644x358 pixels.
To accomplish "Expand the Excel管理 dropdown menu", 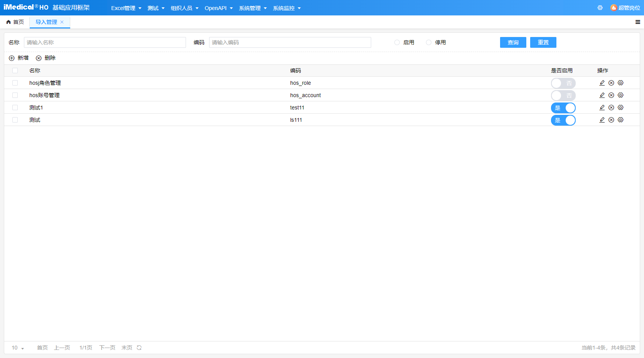I will 126,8.
